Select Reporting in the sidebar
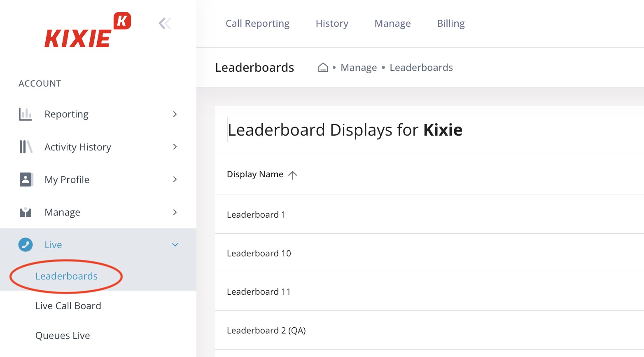This screenshot has height=357, width=644. tap(66, 114)
